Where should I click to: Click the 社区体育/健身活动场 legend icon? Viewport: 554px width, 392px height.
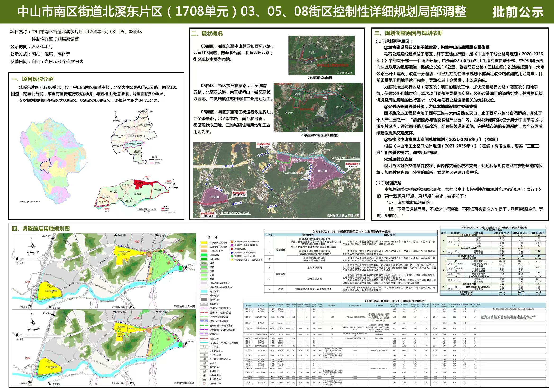[204, 359]
